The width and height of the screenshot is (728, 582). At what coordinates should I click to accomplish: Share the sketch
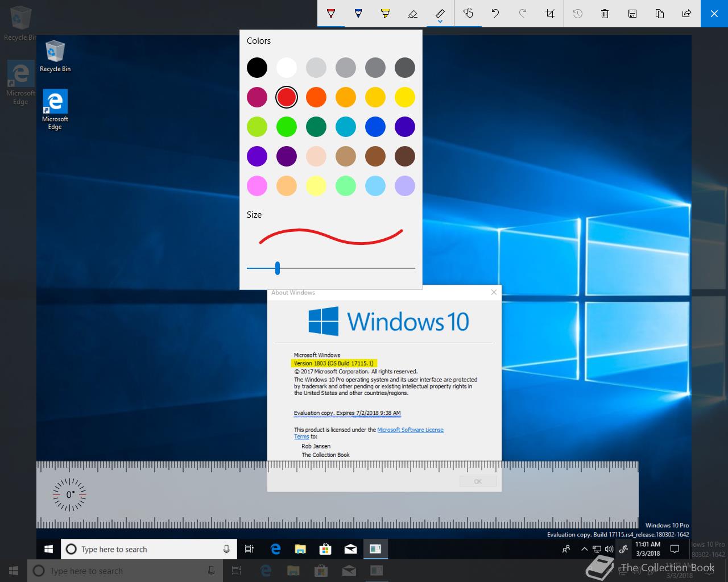pos(687,13)
